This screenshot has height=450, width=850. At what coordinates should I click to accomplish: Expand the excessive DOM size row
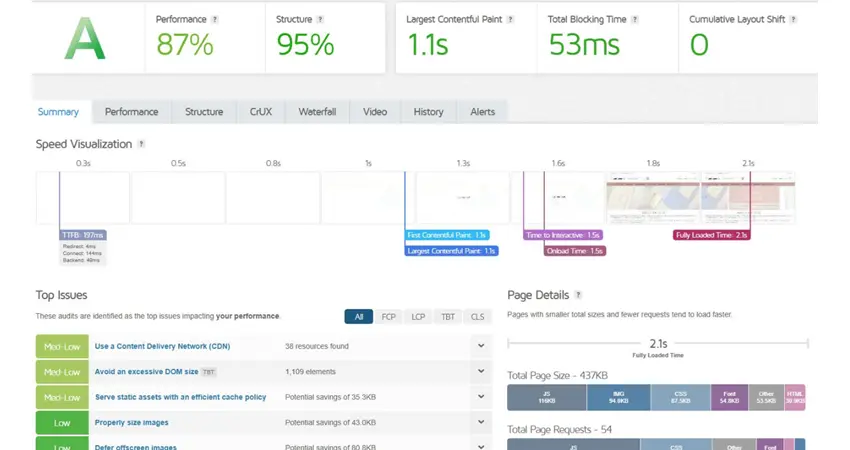[x=481, y=371]
